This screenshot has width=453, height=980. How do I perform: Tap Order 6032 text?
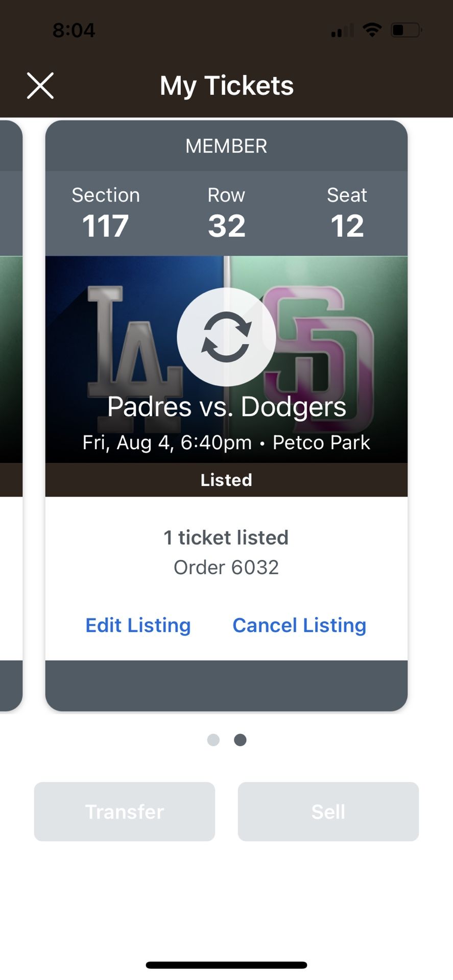click(x=226, y=567)
